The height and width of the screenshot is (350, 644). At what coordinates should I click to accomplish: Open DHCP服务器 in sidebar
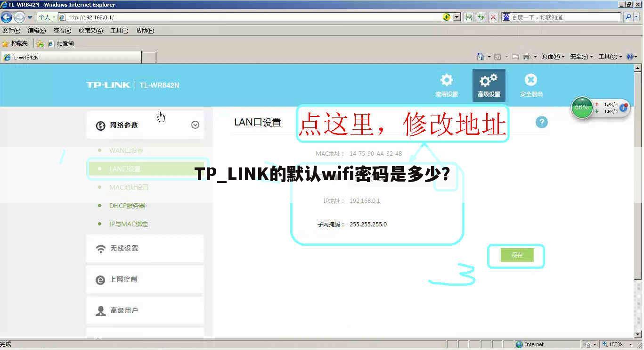(x=127, y=206)
